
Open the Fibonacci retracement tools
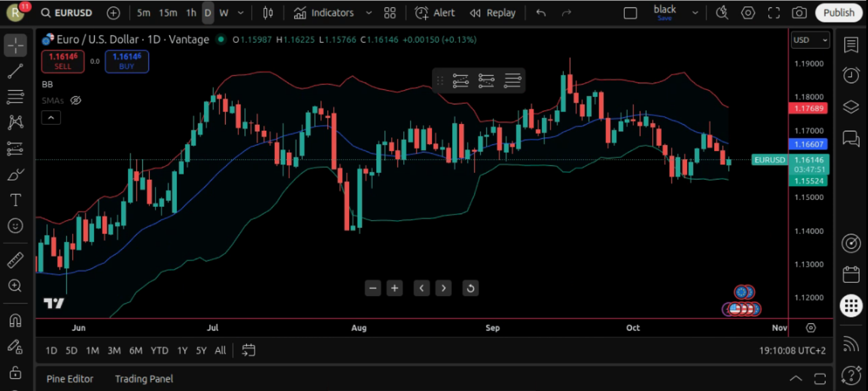pyautogui.click(x=16, y=97)
